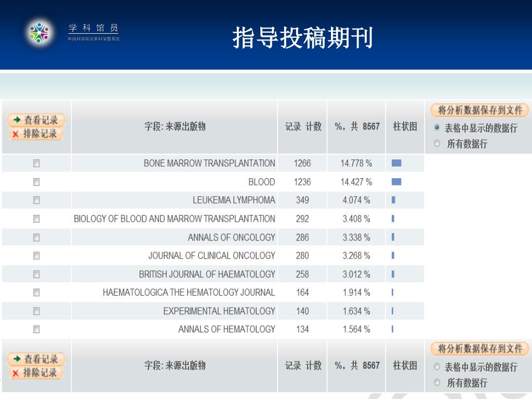
Task: Click the bottom 记录 计数 header
Action: (x=303, y=365)
